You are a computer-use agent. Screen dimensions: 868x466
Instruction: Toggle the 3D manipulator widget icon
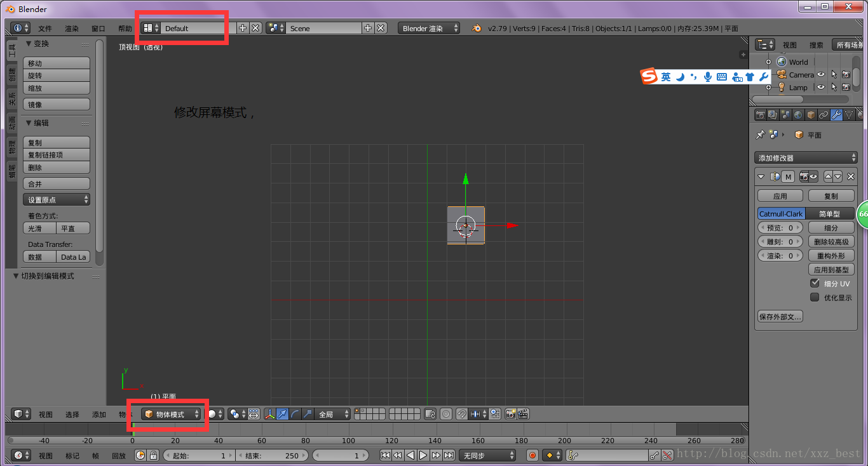tap(269, 414)
